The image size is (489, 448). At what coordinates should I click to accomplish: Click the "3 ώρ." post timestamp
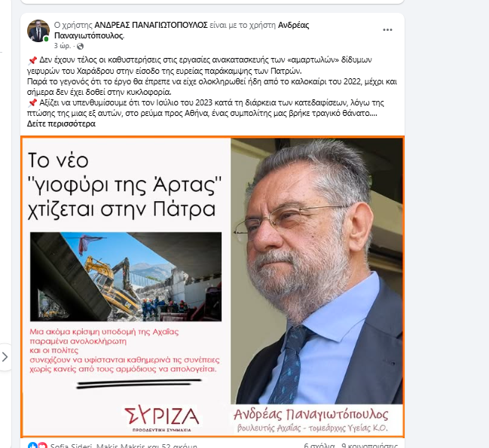(x=63, y=46)
